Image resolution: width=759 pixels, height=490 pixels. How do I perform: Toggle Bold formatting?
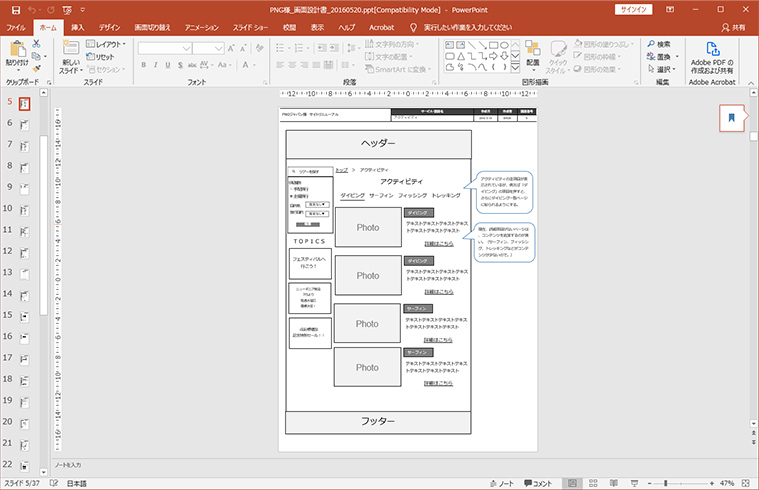tap(144, 65)
